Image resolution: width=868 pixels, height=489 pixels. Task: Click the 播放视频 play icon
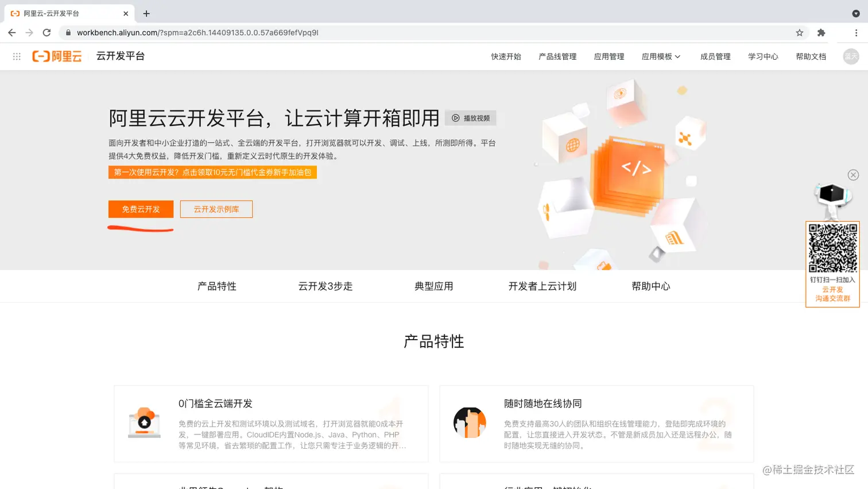pyautogui.click(x=457, y=118)
